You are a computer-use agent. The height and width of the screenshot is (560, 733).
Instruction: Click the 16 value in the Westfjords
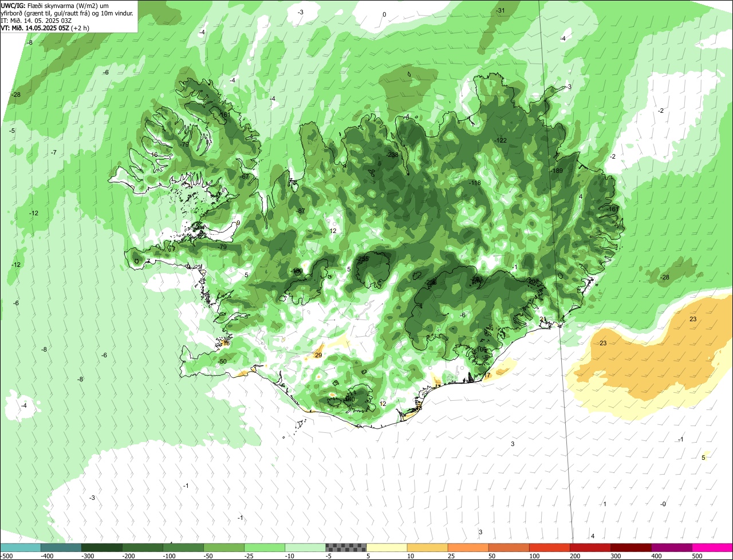[x=154, y=155]
